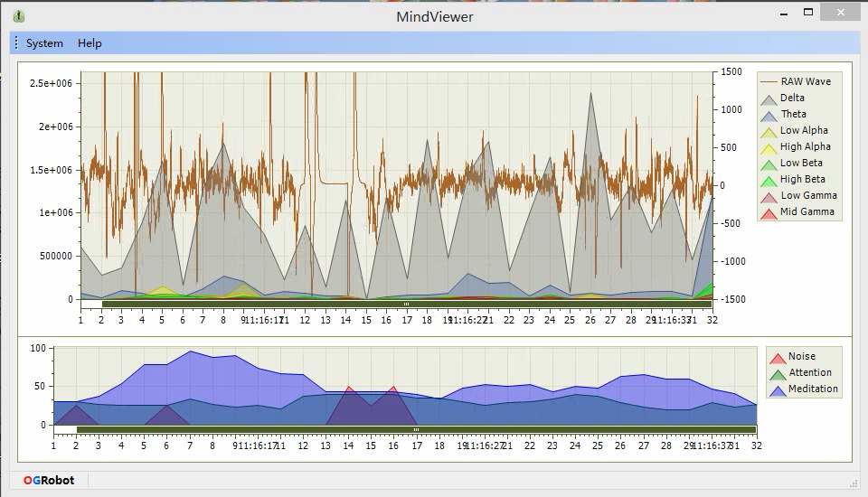The height and width of the screenshot is (497, 868).
Task: Click the Low Beta legend triangle icon
Action: 769,164
